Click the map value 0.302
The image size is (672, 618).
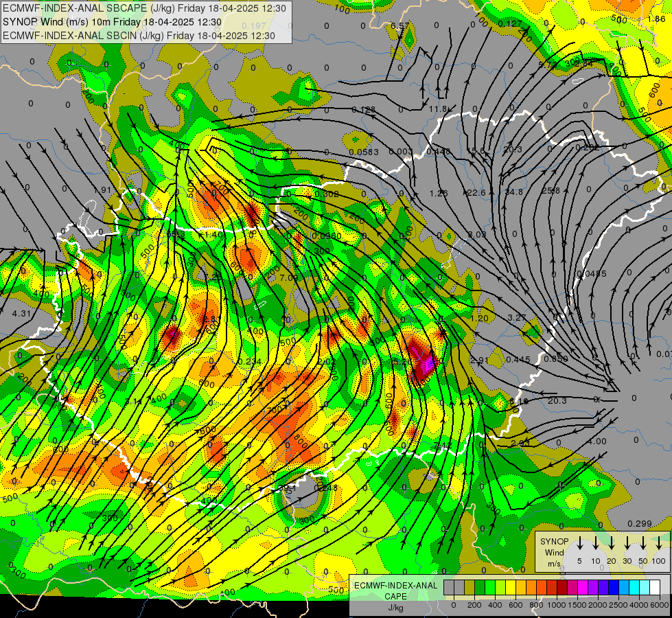coord(327,194)
